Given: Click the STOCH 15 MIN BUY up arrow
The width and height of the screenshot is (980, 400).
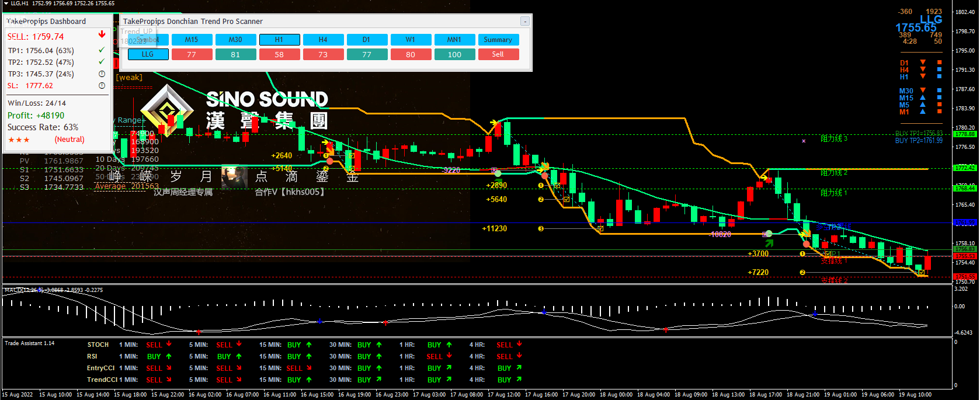Looking at the screenshot, I should coord(309,345).
